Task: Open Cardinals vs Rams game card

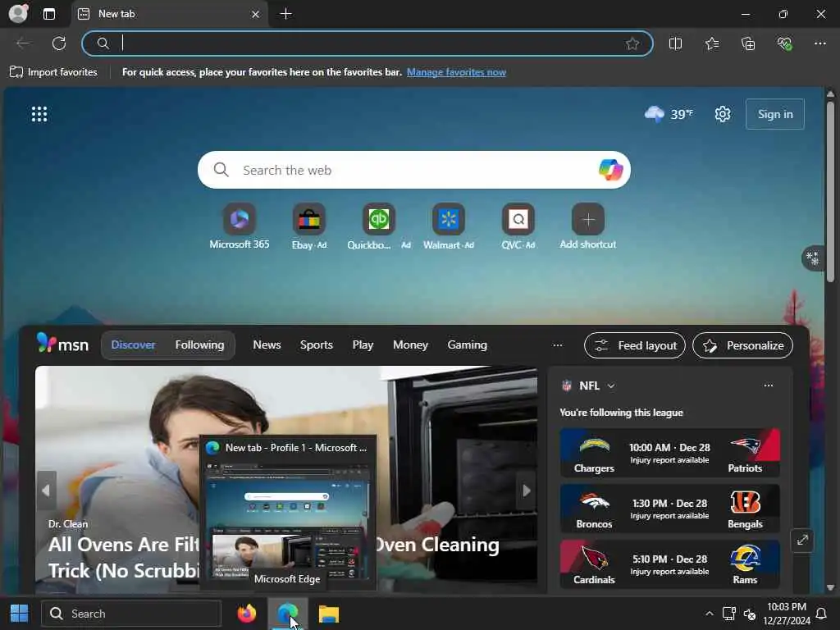Action: [669, 564]
